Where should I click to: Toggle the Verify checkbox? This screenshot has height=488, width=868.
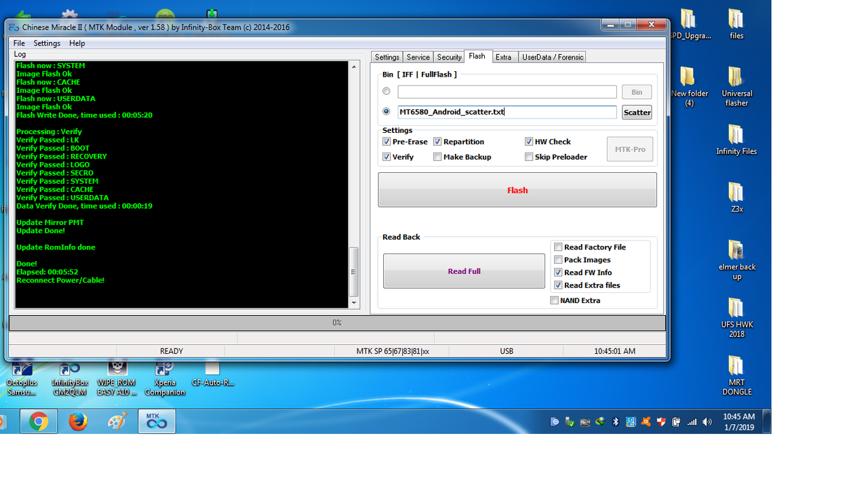(x=387, y=157)
